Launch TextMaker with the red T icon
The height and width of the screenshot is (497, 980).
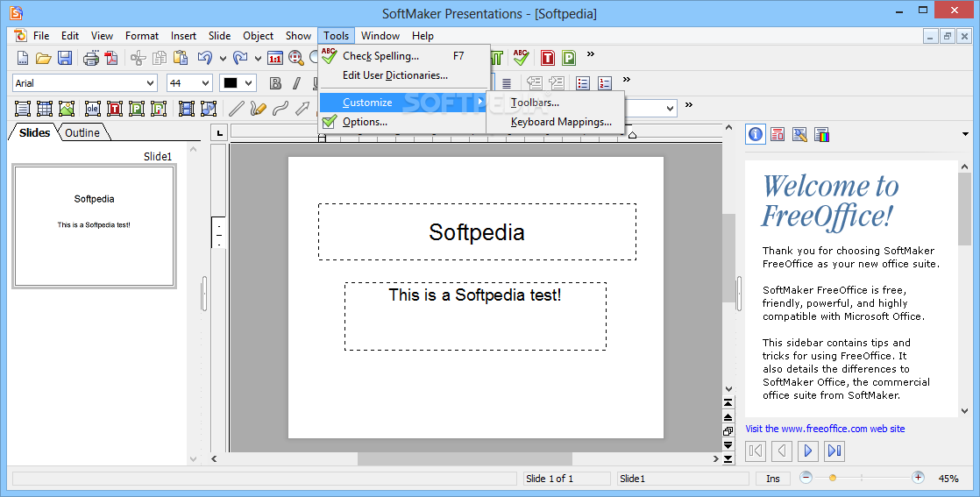[548, 58]
